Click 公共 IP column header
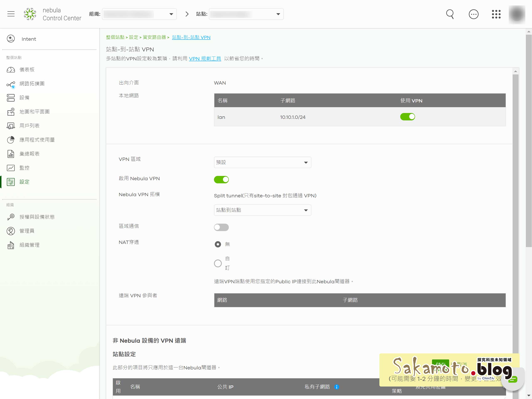The height and width of the screenshot is (399, 532). click(225, 387)
